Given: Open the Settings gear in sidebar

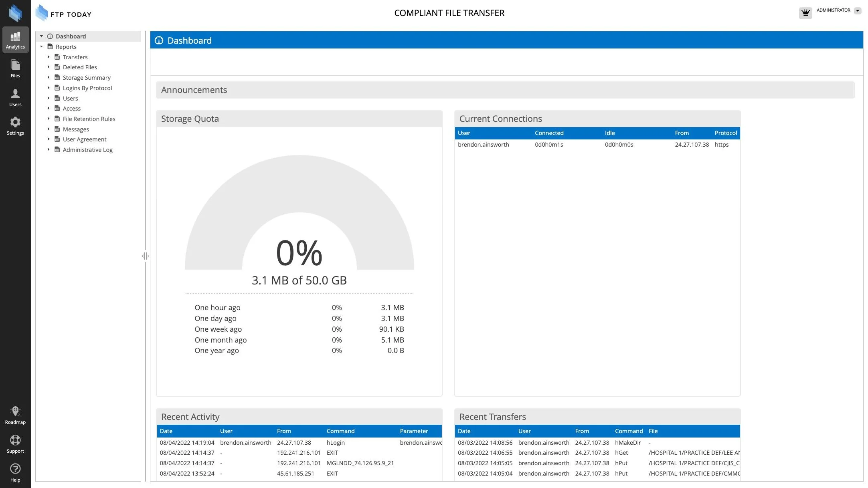Looking at the screenshot, I should pos(15,126).
